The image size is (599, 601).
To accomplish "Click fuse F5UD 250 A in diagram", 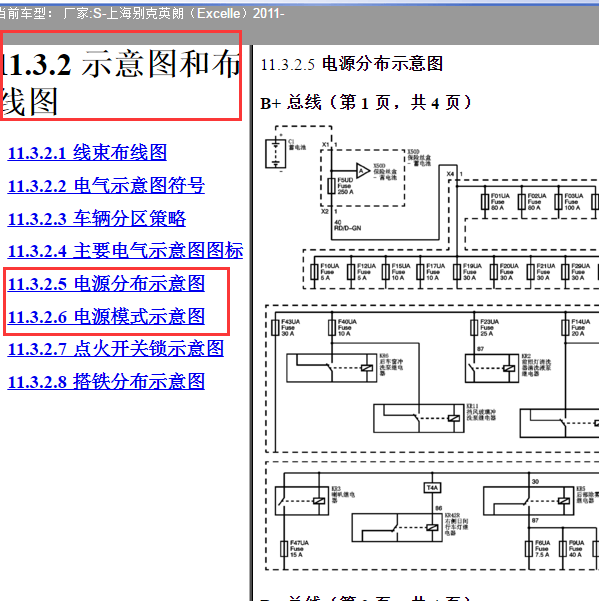I will click(x=332, y=186).
